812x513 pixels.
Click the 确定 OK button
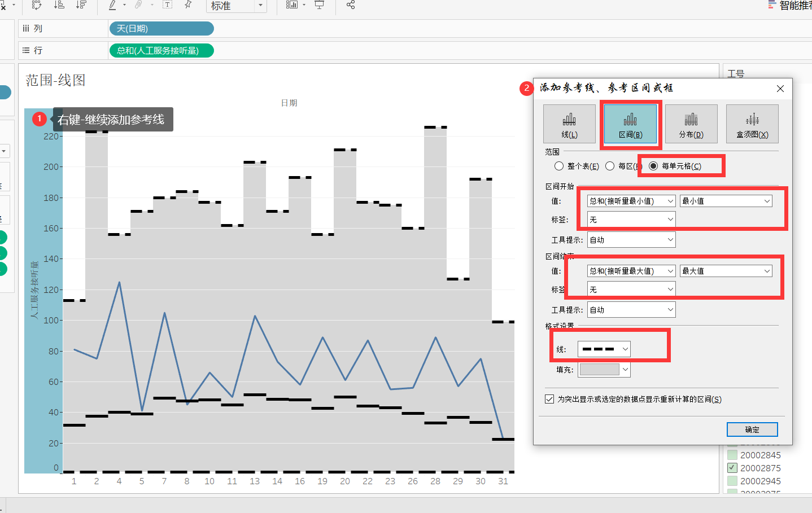pyautogui.click(x=752, y=429)
